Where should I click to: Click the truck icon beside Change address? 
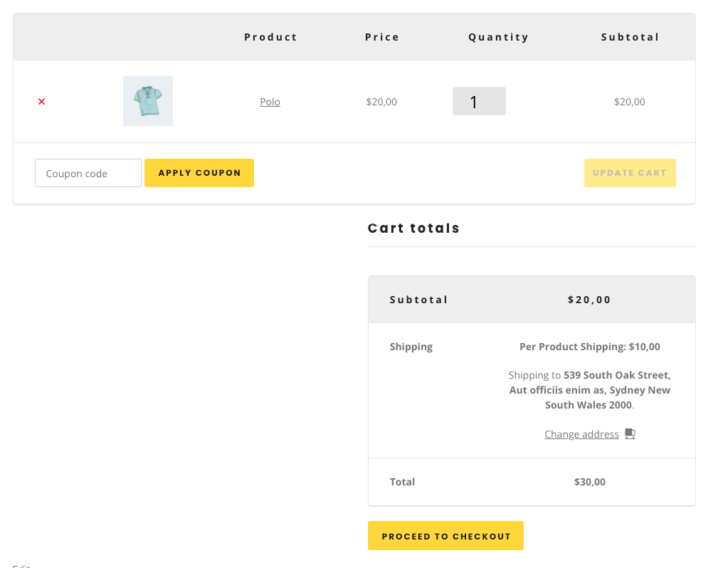point(630,433)
